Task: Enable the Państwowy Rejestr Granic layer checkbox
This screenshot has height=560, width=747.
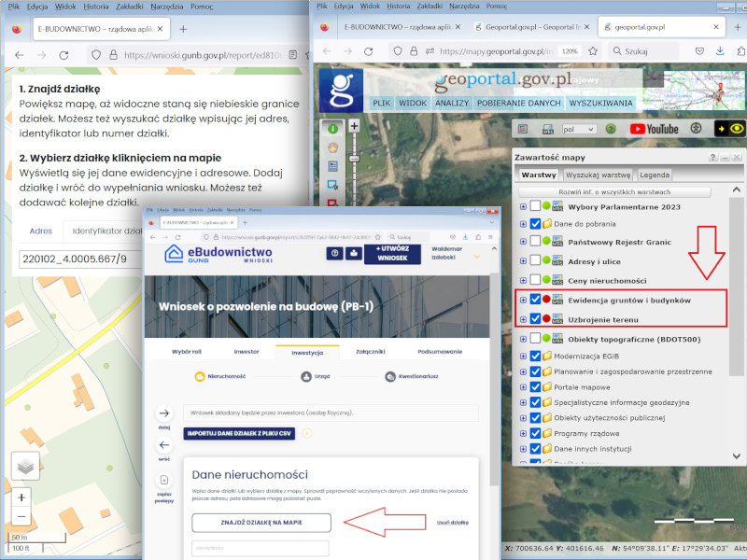Action: [x=535, y=242]
